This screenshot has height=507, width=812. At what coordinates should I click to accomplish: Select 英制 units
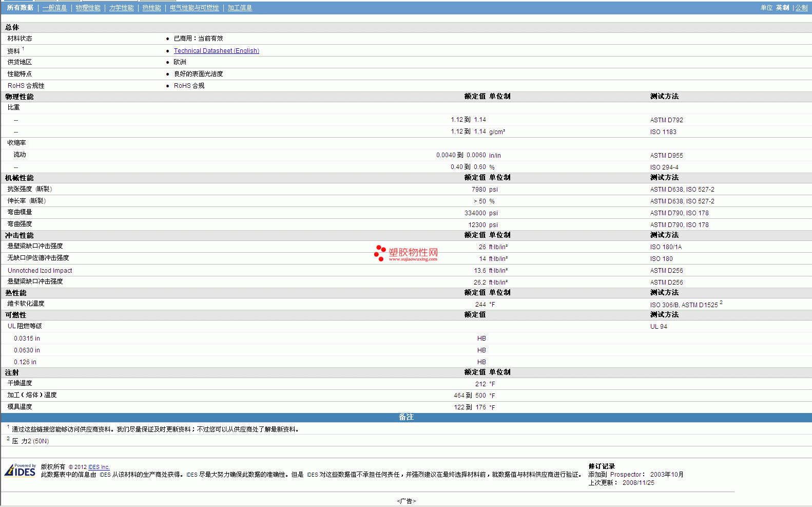(x=782, y=8)
